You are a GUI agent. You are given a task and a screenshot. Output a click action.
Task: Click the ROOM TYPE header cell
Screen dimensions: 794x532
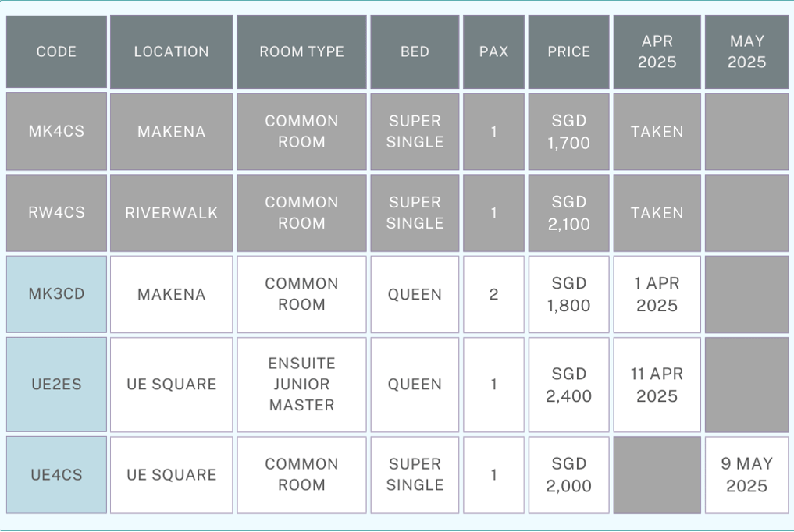302,51
